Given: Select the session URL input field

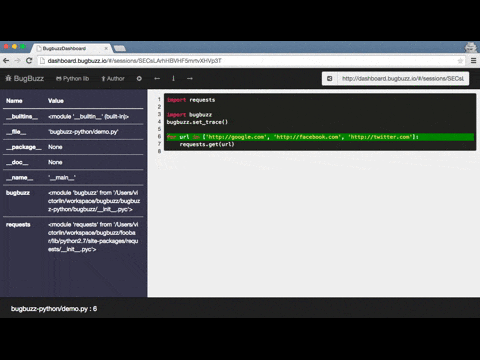Looking at the screenshot, I should point(403,79).
